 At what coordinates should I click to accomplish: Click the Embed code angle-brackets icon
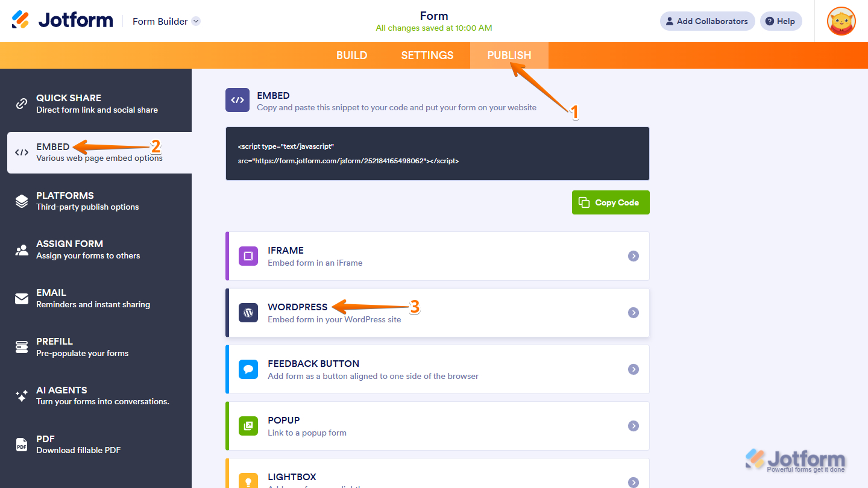pyautogui.click(x=237, y=99)
